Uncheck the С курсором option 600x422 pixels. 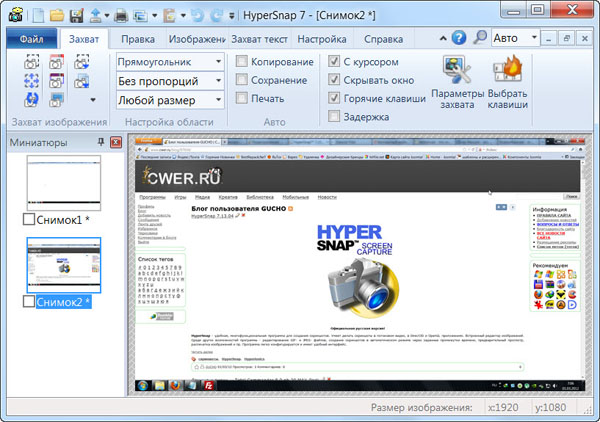point(335,61)
